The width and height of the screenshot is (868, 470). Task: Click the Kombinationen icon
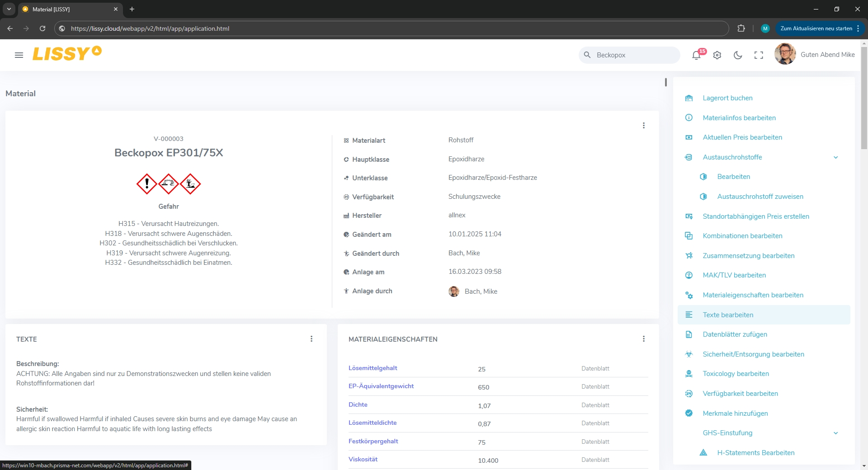tap(689, 236)
